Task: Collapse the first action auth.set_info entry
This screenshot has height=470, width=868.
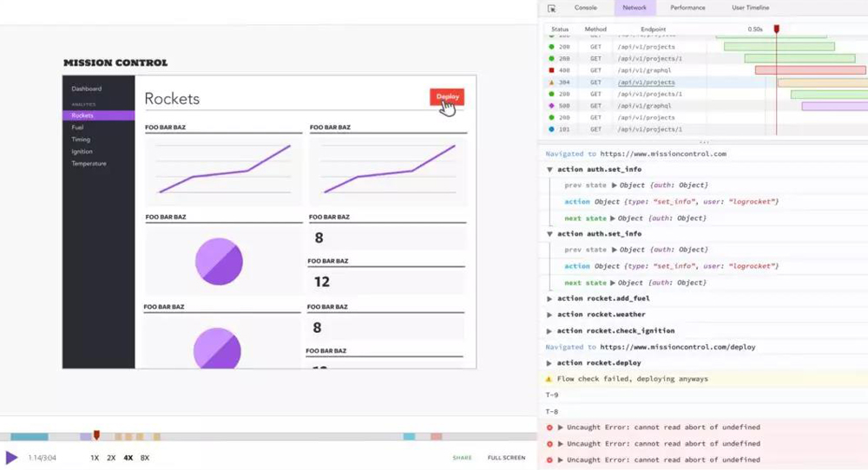Action: coord(549,170)
